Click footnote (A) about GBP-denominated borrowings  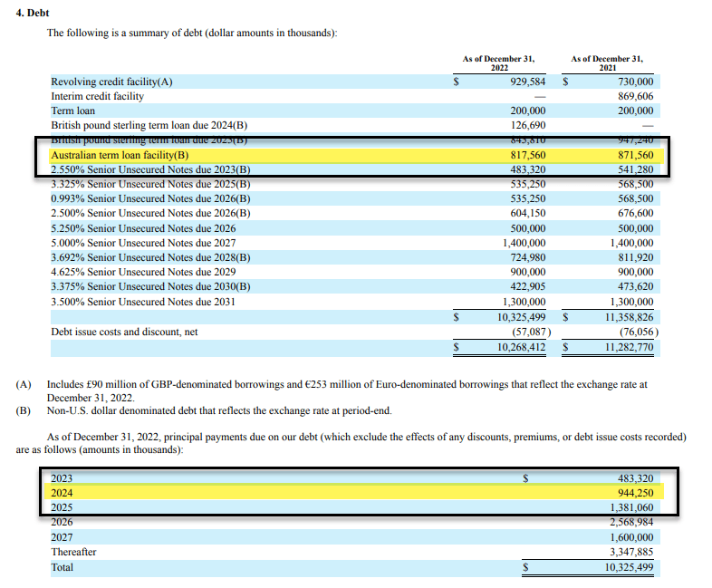click(347, 390)
